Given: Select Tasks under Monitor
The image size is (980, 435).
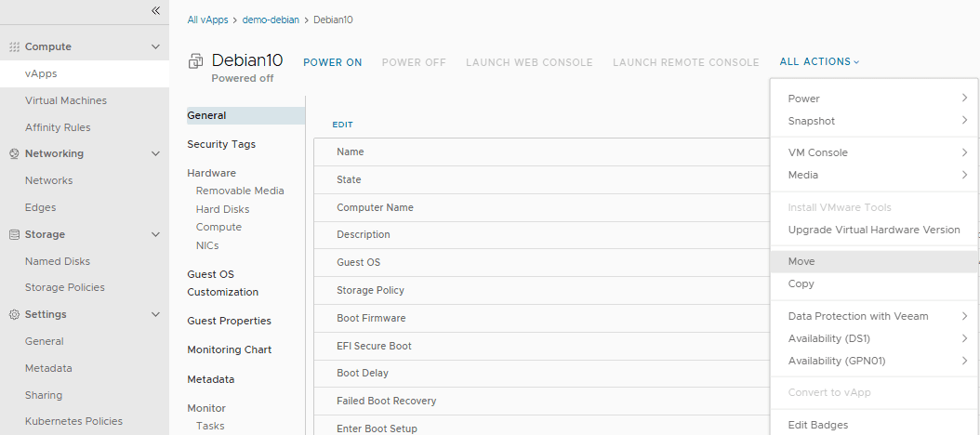Looking at the screenshot, I should coord(210,427).
